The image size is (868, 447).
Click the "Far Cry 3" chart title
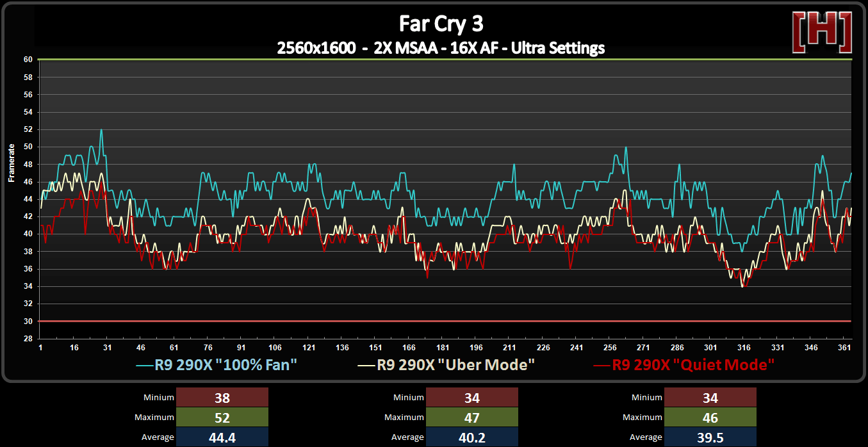[x=441, y=24]
